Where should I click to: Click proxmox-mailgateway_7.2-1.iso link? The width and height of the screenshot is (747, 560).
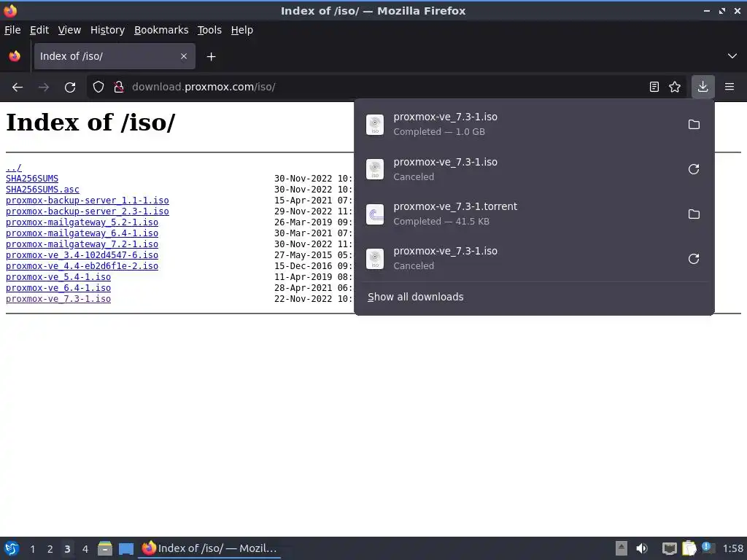tap(82, 244)
